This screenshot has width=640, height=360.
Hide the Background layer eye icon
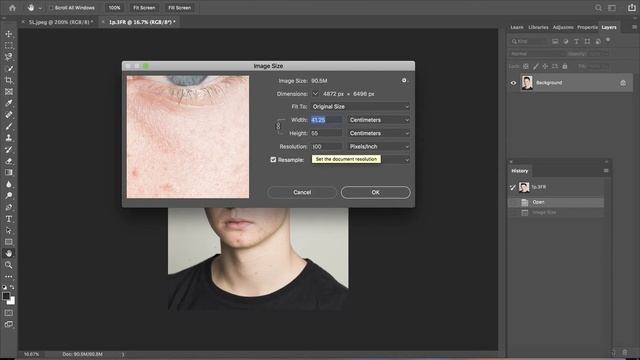coord(513,83)
